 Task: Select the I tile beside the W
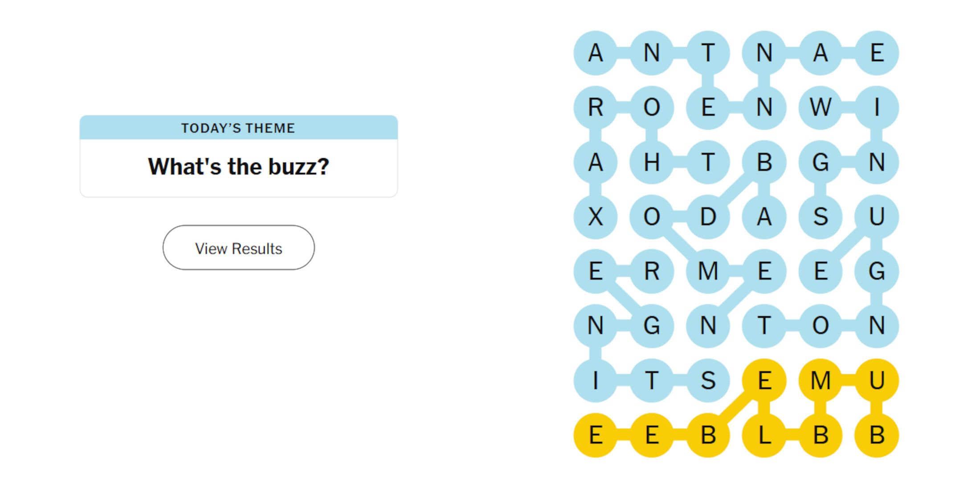(877, 107)
